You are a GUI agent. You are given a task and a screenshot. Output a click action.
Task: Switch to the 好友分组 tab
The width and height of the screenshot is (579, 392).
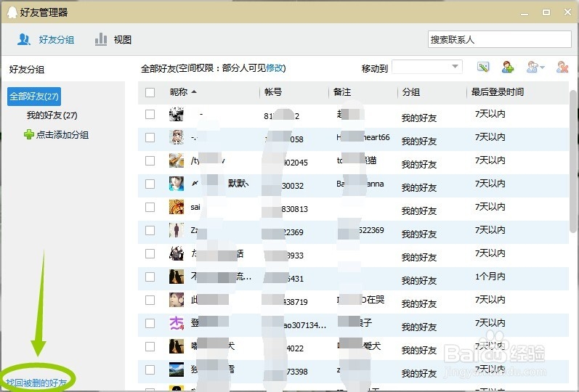[x=46, y=39]
